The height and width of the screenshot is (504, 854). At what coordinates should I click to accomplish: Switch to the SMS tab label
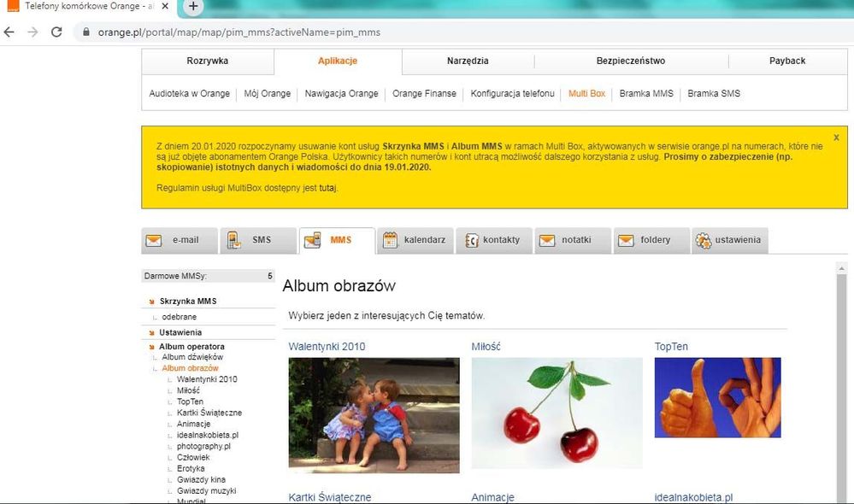pyautogui.click(x=262, y=240)
